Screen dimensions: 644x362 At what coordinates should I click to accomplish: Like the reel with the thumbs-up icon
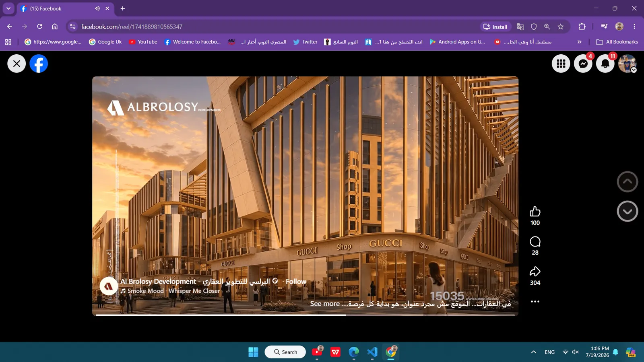tap(535, 212)
